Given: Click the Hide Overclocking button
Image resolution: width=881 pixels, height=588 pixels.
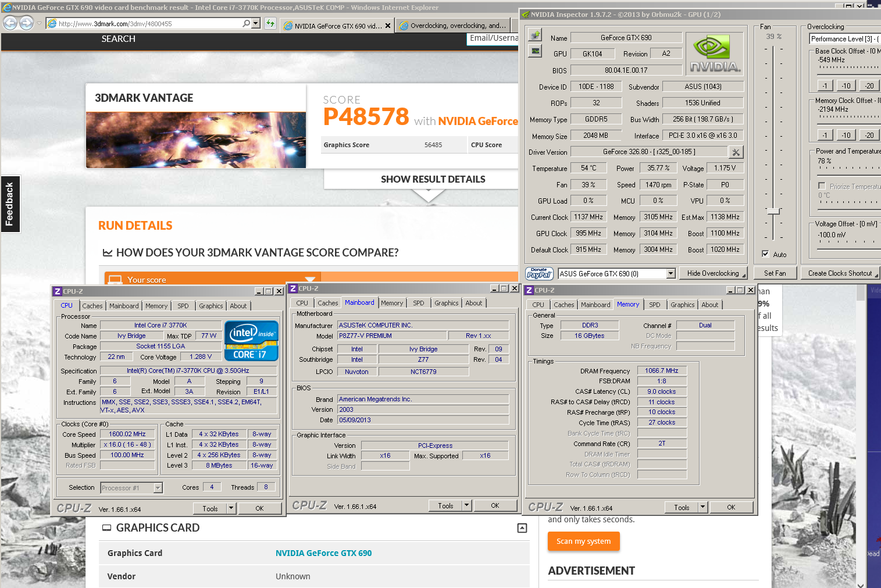Looking at the screenshot, I should (713, 273).
